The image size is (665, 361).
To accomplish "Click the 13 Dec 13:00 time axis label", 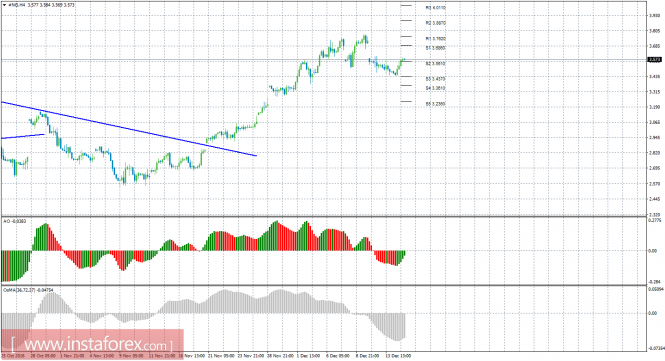I will click(399, 355).
